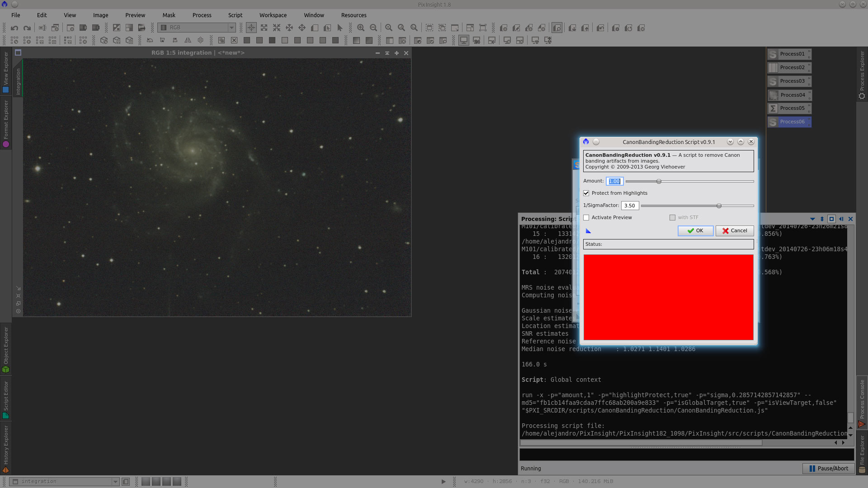Click the Undo icon in the toolbar
Viewport: 868px width, 488px height.
tap(14, 28)
